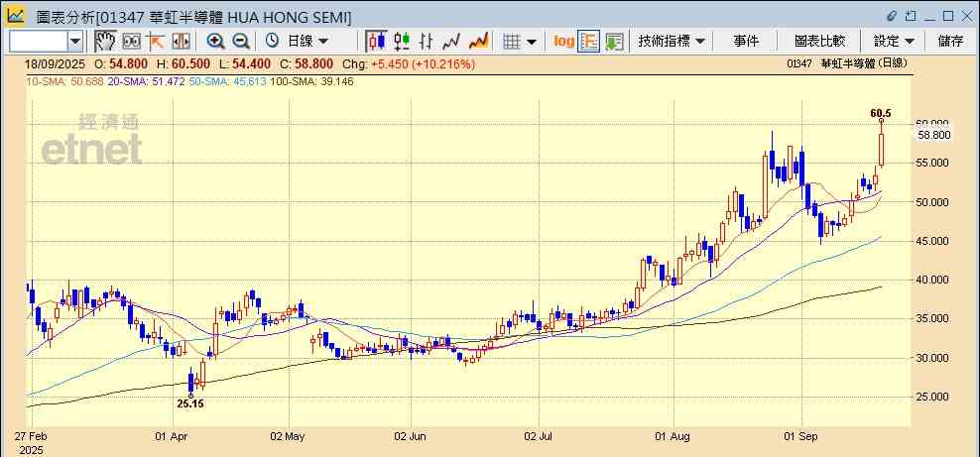Click into the stock code input field
Viewport: 980px width, 457px height.
[x=39, y=42]
